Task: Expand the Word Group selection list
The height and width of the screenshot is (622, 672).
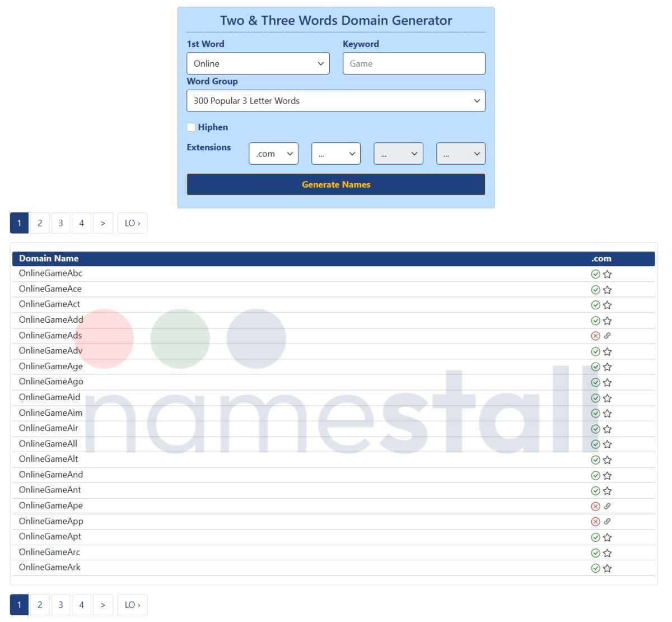Action: [x=335, y=101]
